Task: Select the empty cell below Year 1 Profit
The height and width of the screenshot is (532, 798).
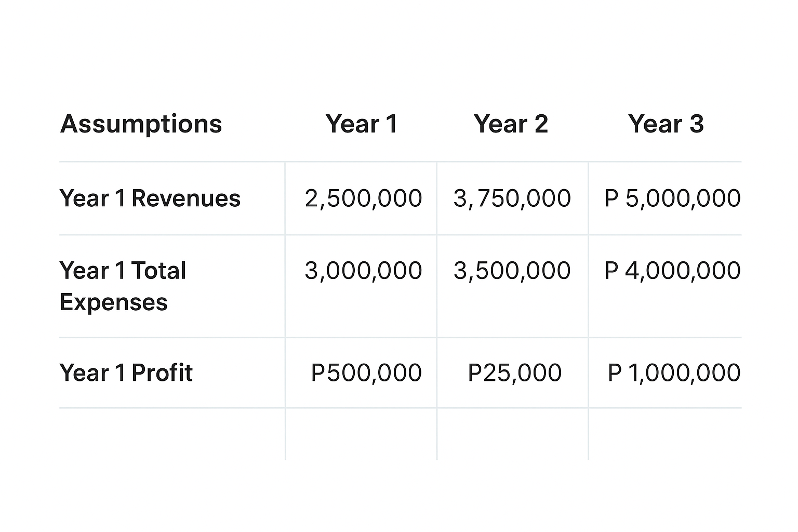Action: [x=171, y=434]
